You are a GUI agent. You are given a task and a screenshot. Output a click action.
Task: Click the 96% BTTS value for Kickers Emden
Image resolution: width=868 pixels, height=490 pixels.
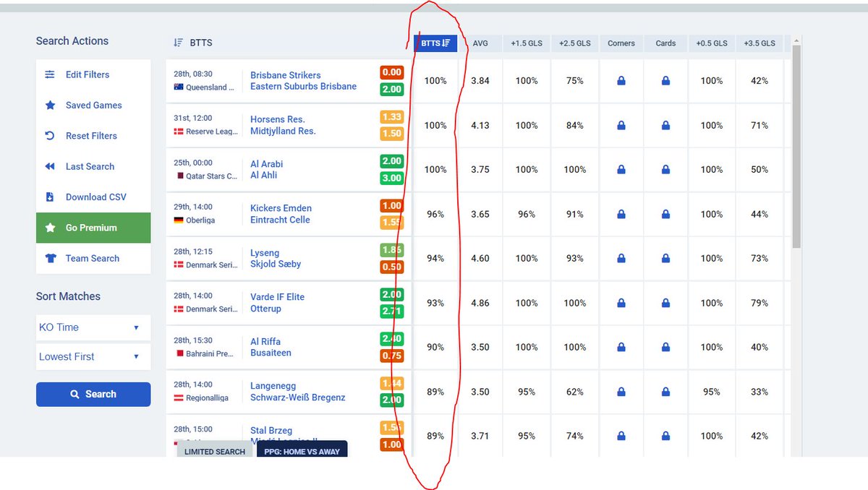[435, 215]
